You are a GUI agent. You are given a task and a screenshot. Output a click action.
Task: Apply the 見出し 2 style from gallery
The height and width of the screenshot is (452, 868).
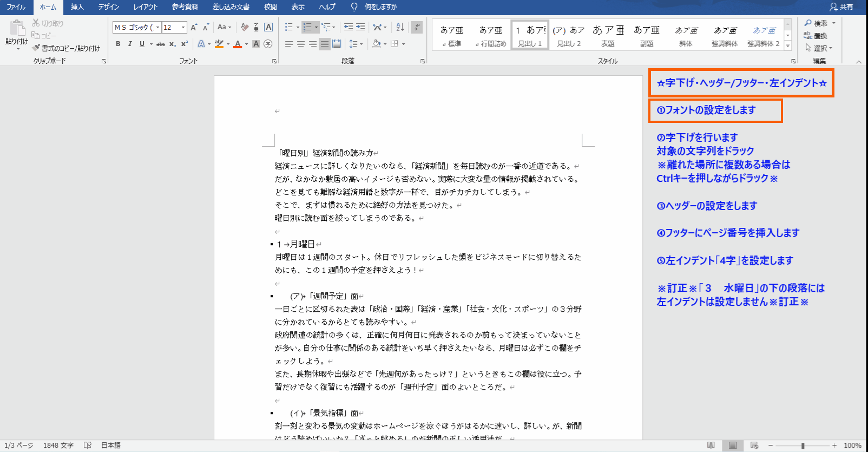pos(569,35)
